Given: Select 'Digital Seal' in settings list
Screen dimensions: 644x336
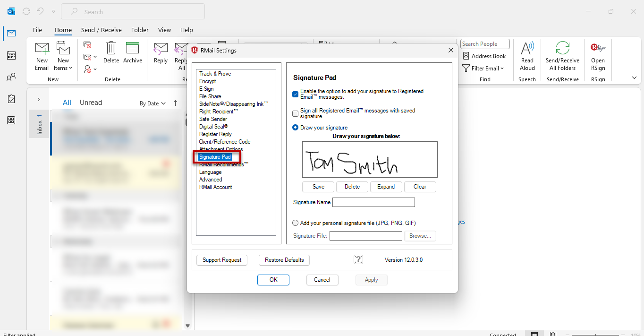Looking at the screenshot, I should coord(213,127).
